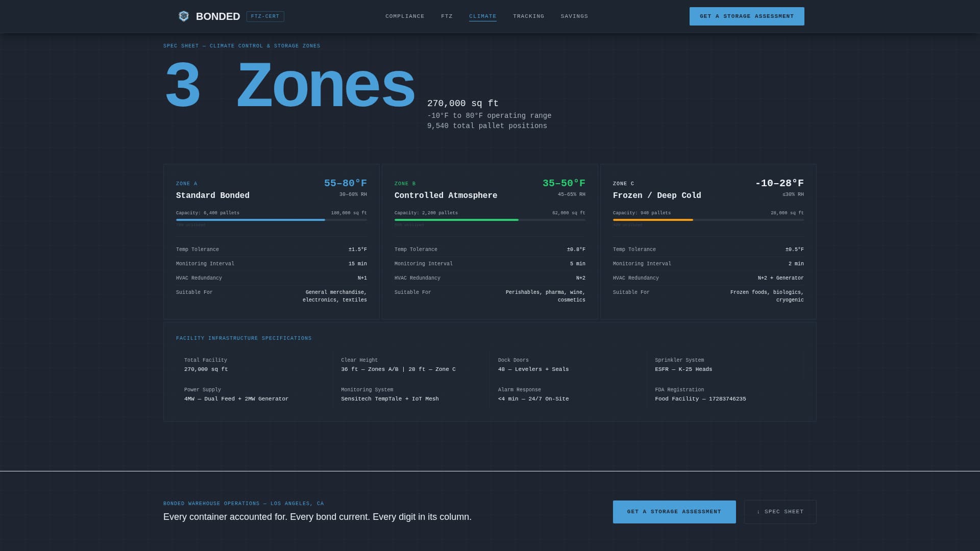
Task: Select the Zone C Frozen / Deep Cold card
Action: 708,241
